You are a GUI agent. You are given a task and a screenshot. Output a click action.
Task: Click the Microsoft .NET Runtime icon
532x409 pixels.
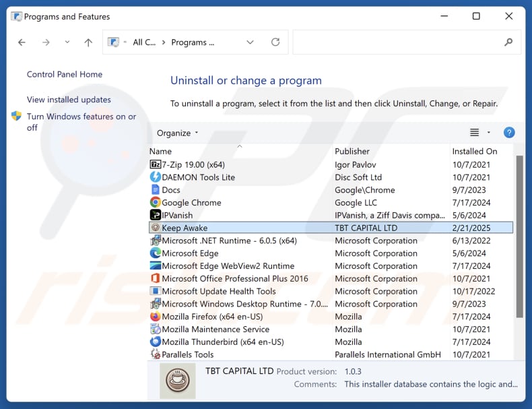(x=155, y=241)
